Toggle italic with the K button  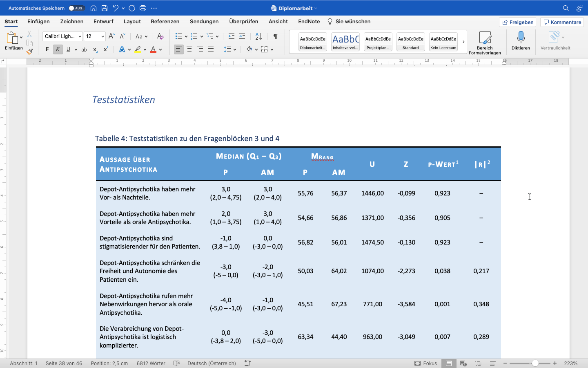pos(58,49)
